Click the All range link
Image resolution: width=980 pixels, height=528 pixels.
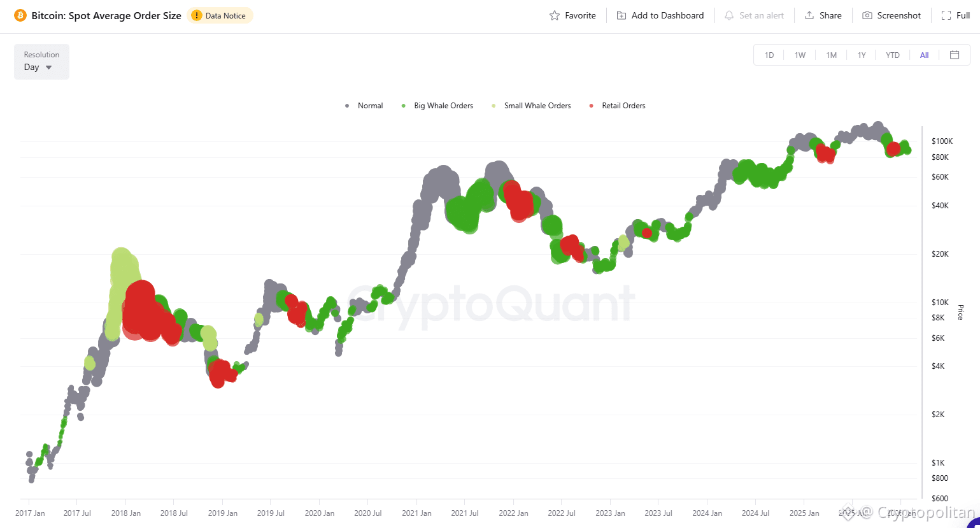(x=924, y=55)
